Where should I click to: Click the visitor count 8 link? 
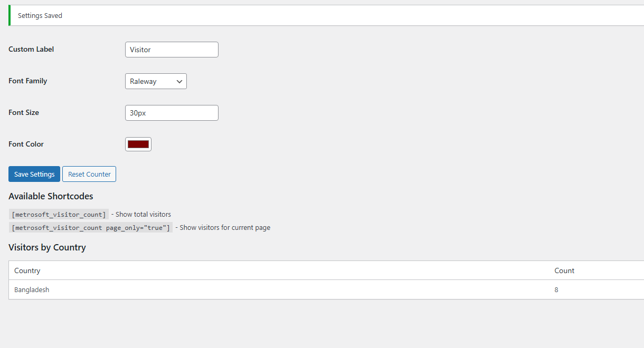(556, 289)
